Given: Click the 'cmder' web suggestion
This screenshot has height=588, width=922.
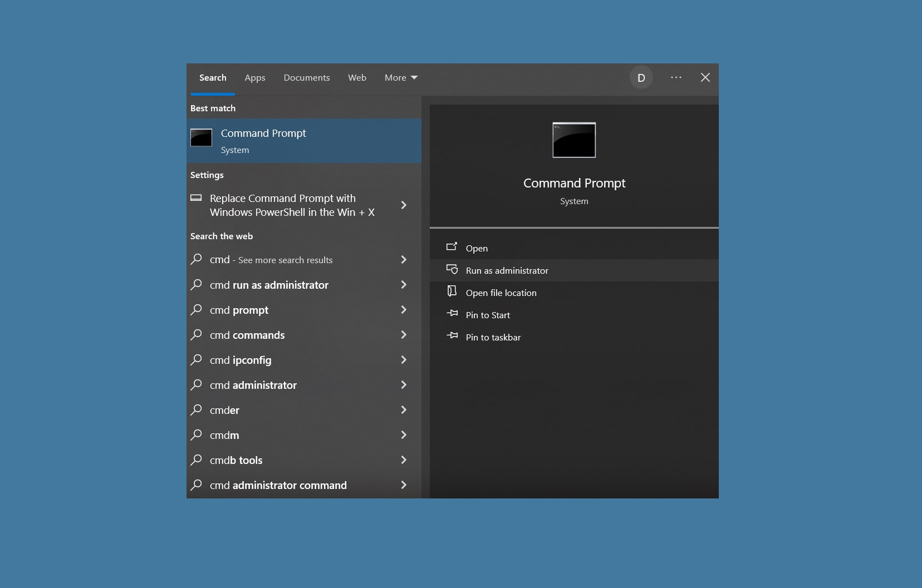Looking at the screenshot, I should click(304, 410).
